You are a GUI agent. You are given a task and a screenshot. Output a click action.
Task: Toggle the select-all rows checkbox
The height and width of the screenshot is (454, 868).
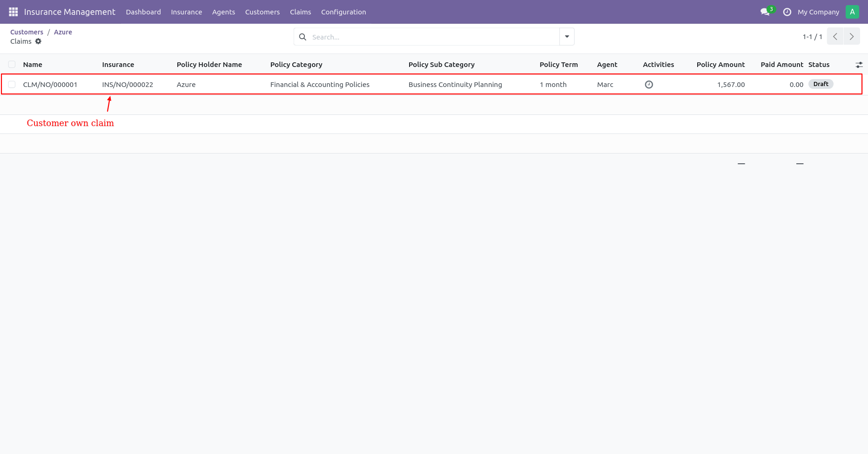[x=12, y=65]
